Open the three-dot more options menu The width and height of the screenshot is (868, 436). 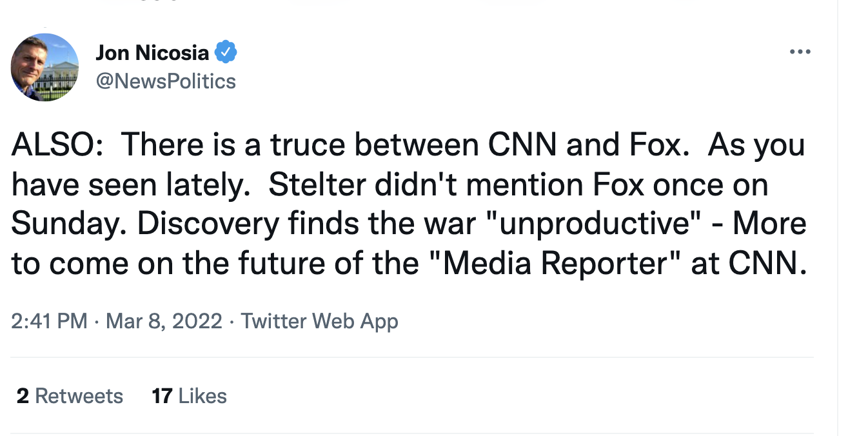[800, 52]
